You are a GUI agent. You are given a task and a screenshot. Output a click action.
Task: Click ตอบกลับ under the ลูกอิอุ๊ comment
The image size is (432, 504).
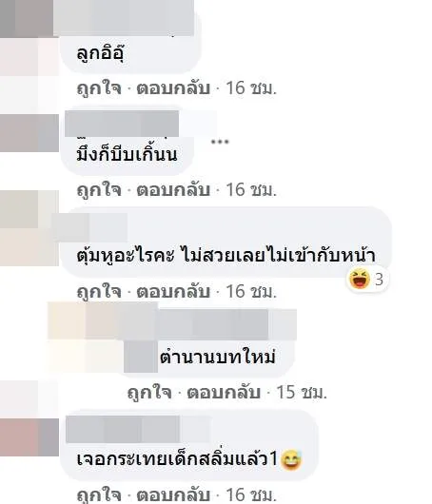pos(173,88)
